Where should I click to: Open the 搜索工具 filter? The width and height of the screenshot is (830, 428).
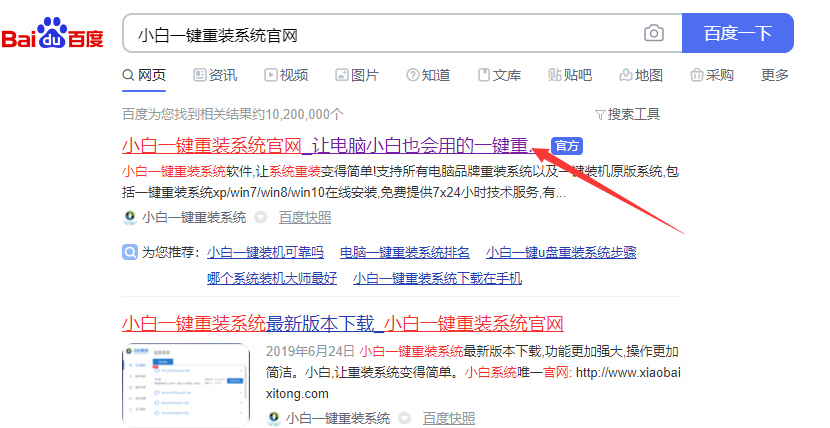(x=627, y=114)
